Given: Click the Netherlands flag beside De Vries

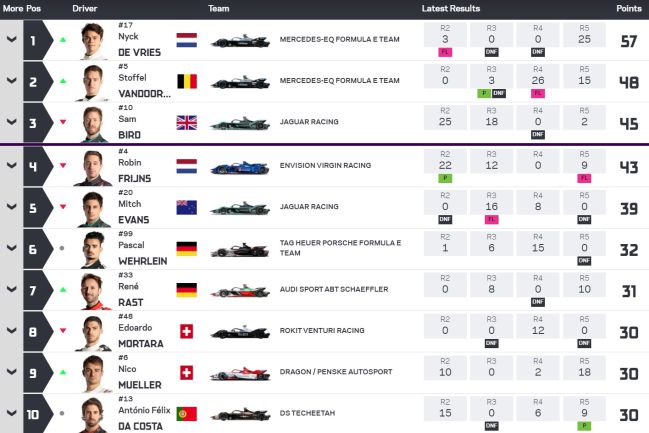Looking at the screenshot, I should pyautogui.click(x=186, y=41).
